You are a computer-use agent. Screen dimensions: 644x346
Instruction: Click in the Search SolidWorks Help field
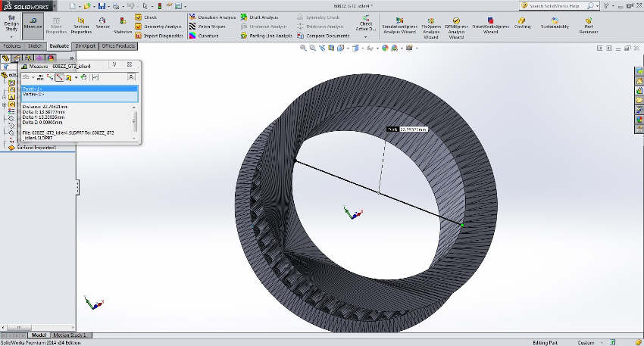click(x=555, y=6)
